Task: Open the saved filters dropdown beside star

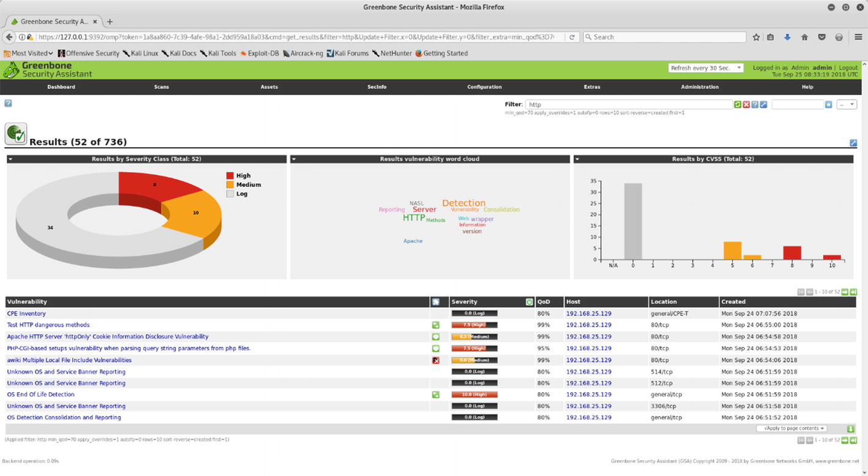Action: click(847, 105)
